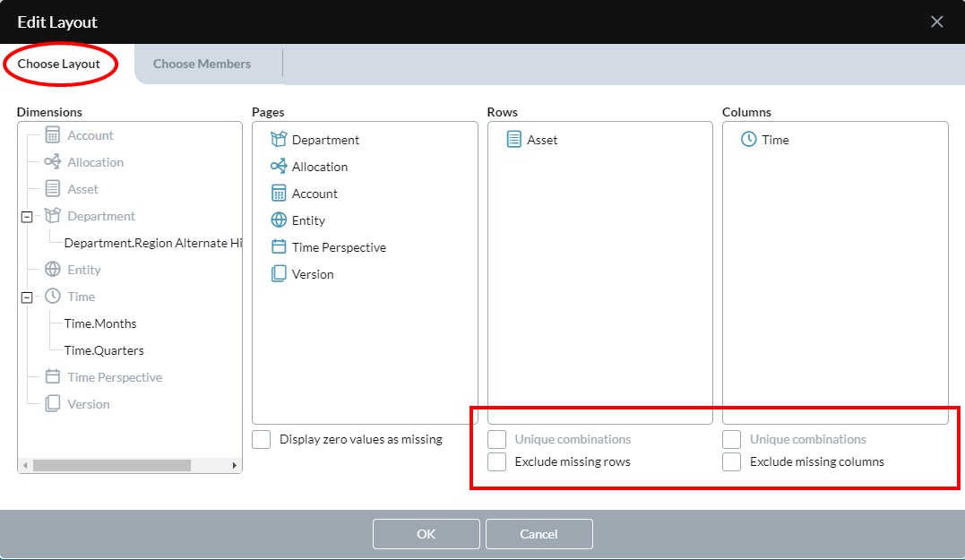Switch to the Choose Layout tab
Image resolution: width=965 pixels, height=560 pixels.
pyautogui.click(x=58, y=64)
